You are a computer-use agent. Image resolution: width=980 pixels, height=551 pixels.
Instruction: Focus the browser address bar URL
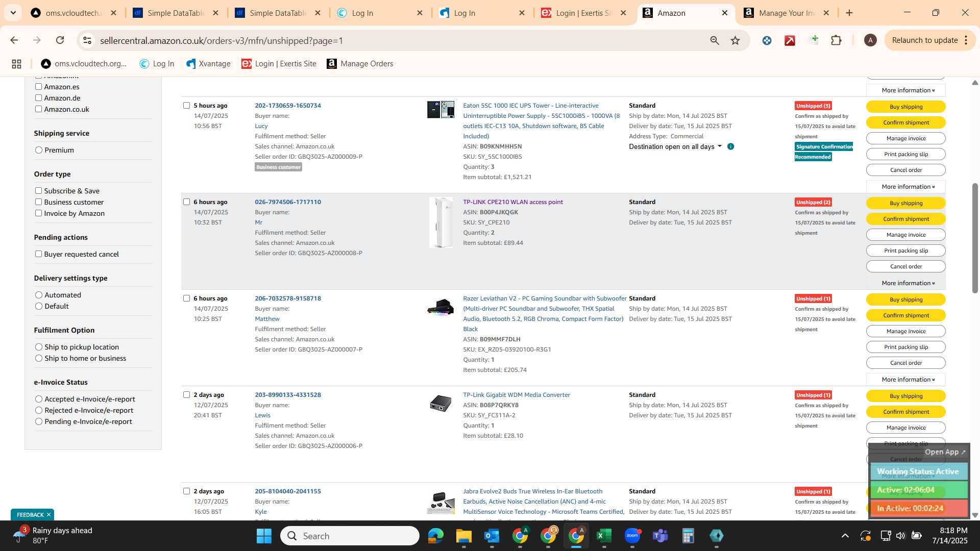coord(222,40)
